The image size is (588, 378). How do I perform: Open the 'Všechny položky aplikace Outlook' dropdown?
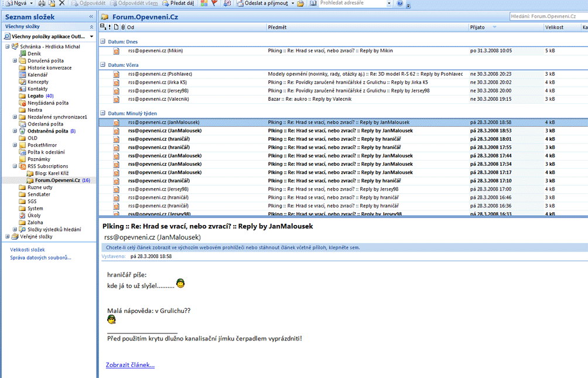(x=91, y=36)
